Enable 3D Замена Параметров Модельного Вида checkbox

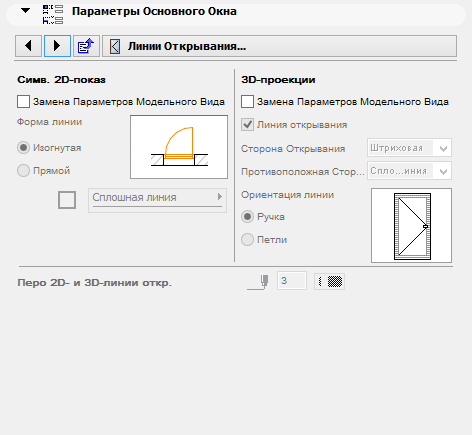[x=247, y=102]
